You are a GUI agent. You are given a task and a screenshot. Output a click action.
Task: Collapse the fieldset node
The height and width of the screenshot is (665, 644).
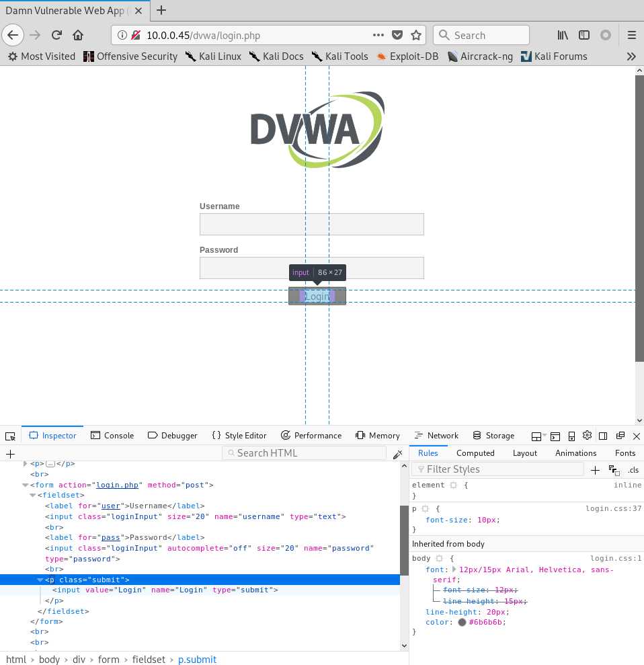(x=32, y=495)
